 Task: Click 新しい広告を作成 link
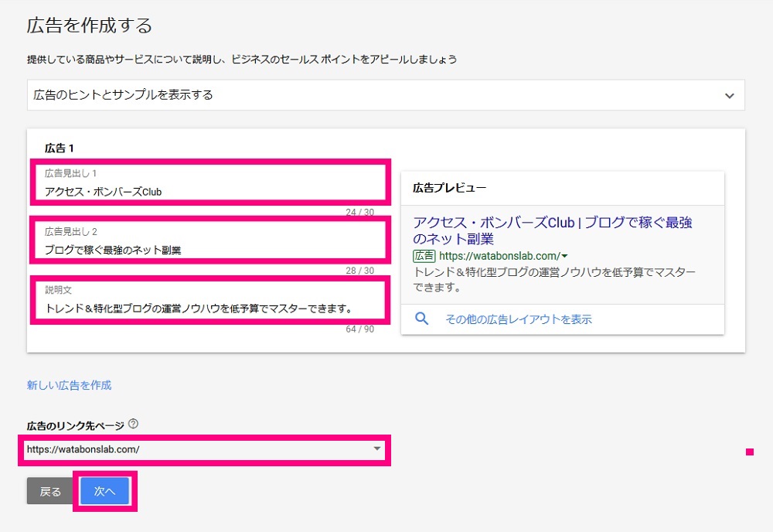69,385
